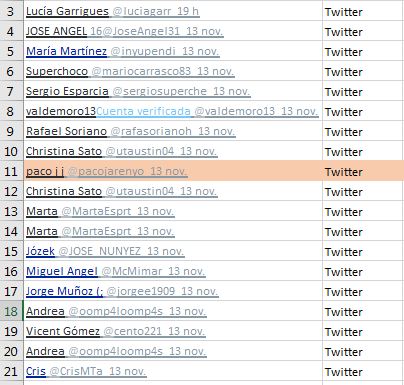Screen dimensions: 404x385
Task: Open Miguel Angel hyperlink
Action: coord(62,271)
